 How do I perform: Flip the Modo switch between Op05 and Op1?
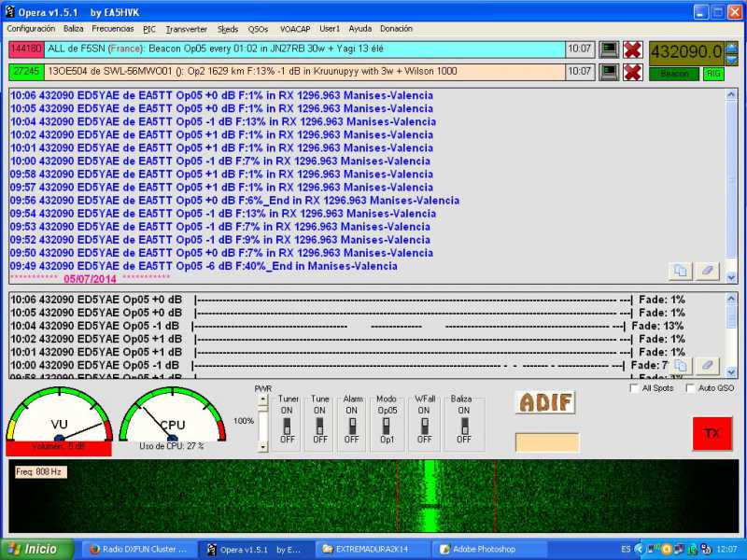point(387,426)
